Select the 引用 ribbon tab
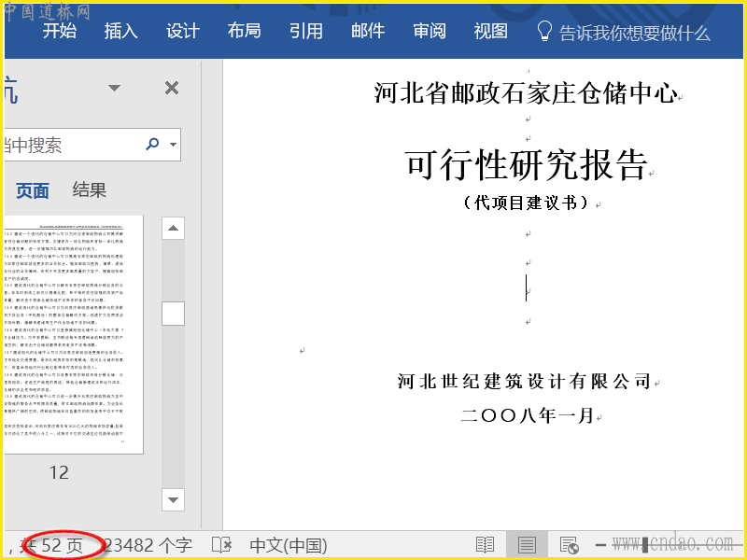Image resolution: width=747 pixels, height=560 pixels. pyautogui.click(x=306, y=31)
